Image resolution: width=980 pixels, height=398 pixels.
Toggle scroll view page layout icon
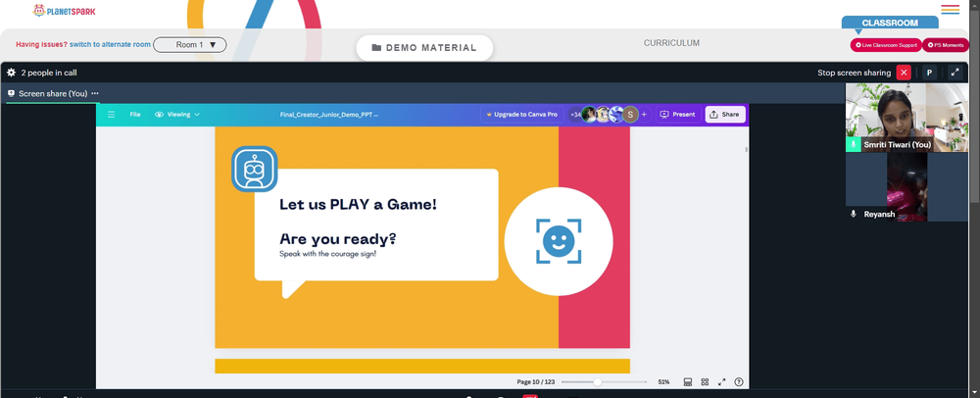[688, 381]
